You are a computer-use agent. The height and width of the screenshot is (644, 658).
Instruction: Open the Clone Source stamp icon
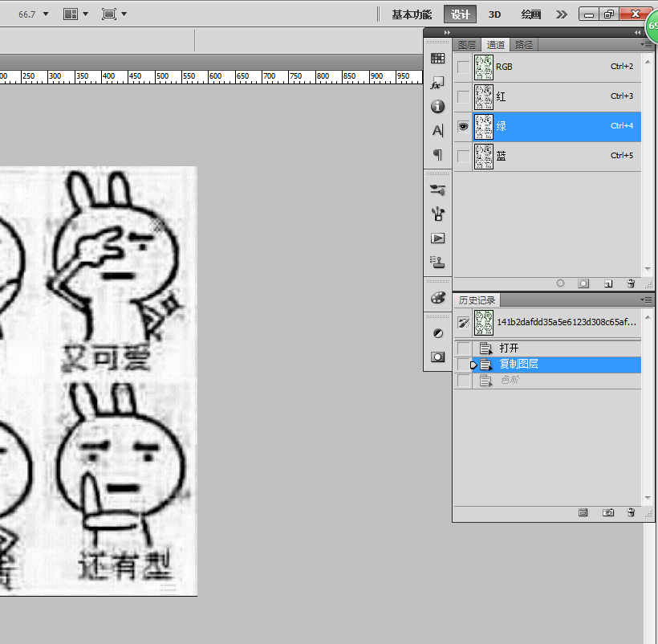point(437,263)
